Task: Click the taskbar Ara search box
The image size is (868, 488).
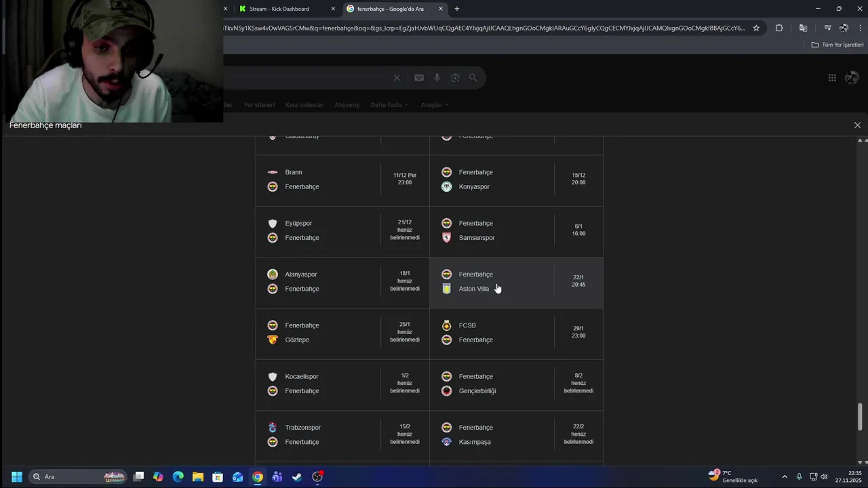Action: pos(78,476)
